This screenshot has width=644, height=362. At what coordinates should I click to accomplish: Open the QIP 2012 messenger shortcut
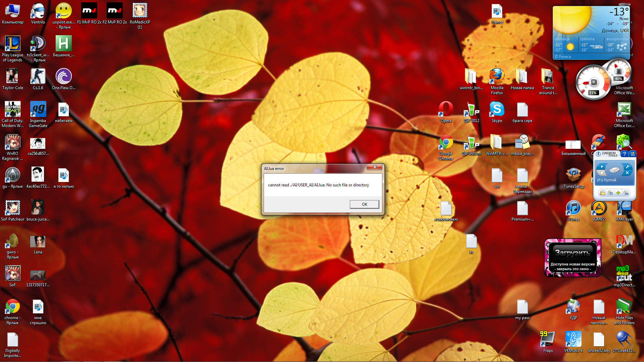[471, 112]
